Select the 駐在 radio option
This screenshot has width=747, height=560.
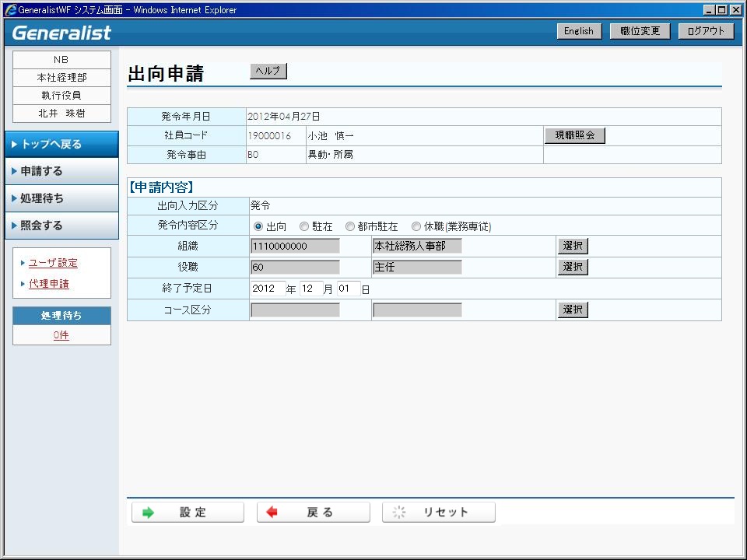304,227
